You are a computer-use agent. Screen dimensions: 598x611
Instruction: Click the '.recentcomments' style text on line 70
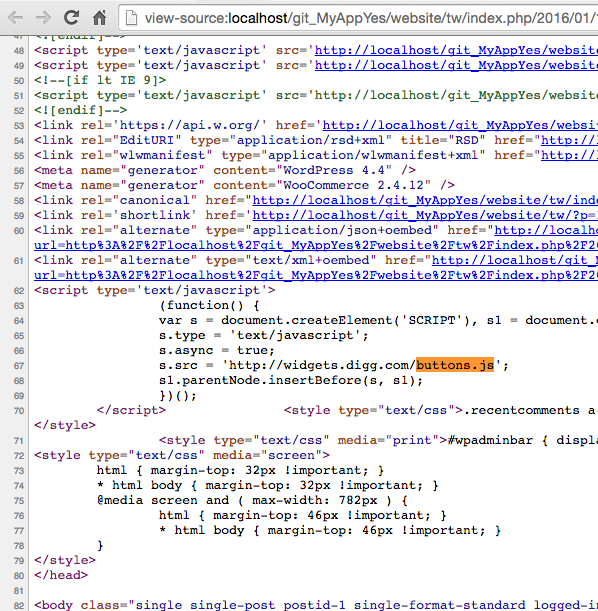(x=522, y=410)
